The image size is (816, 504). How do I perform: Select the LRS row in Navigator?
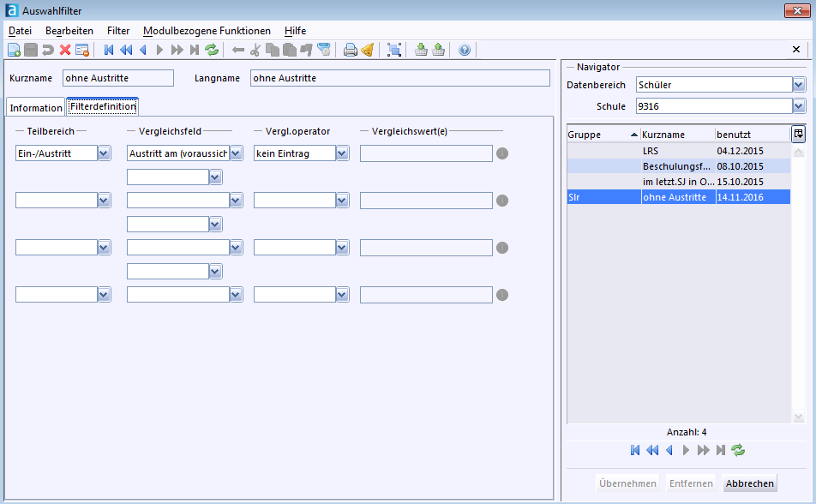coord(679,151)
